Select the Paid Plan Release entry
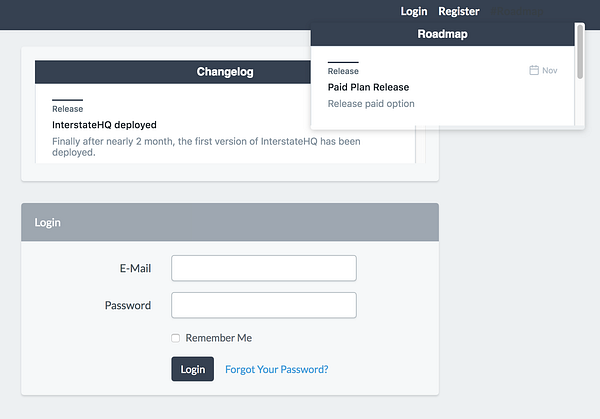Viewport: 600px width, 419px height. point(368,87)
